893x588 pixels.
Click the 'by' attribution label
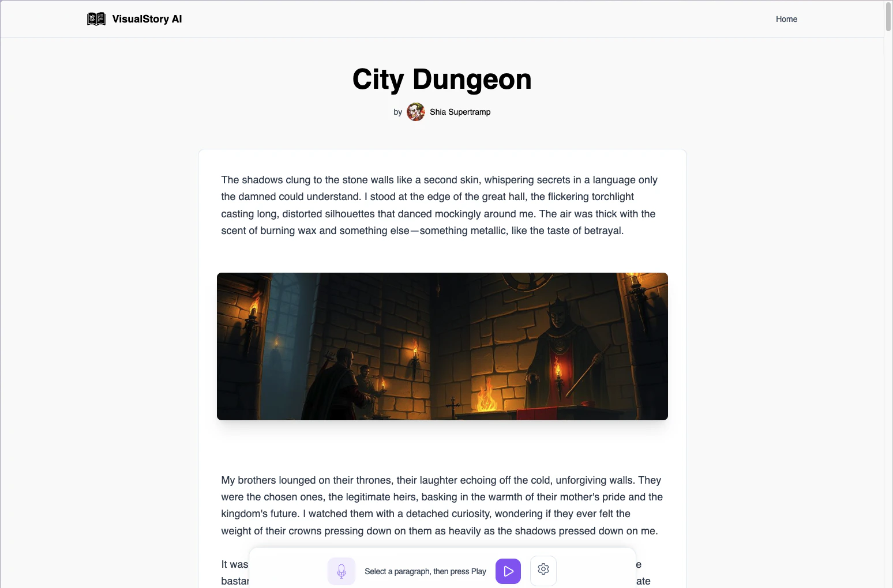pyautogui.click(x=397, y=112)
